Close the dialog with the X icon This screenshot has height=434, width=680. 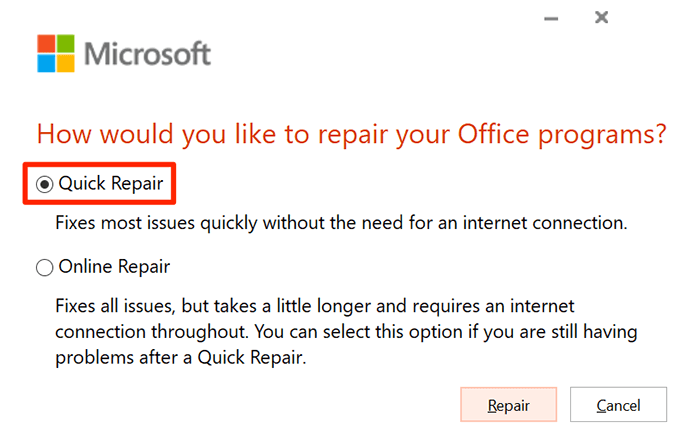click(x=601, y=17)
